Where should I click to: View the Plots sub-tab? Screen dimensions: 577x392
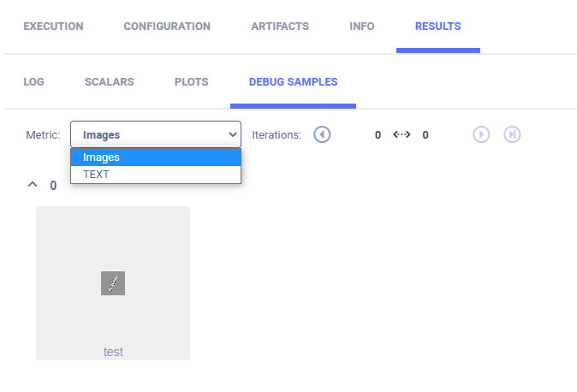191,82
